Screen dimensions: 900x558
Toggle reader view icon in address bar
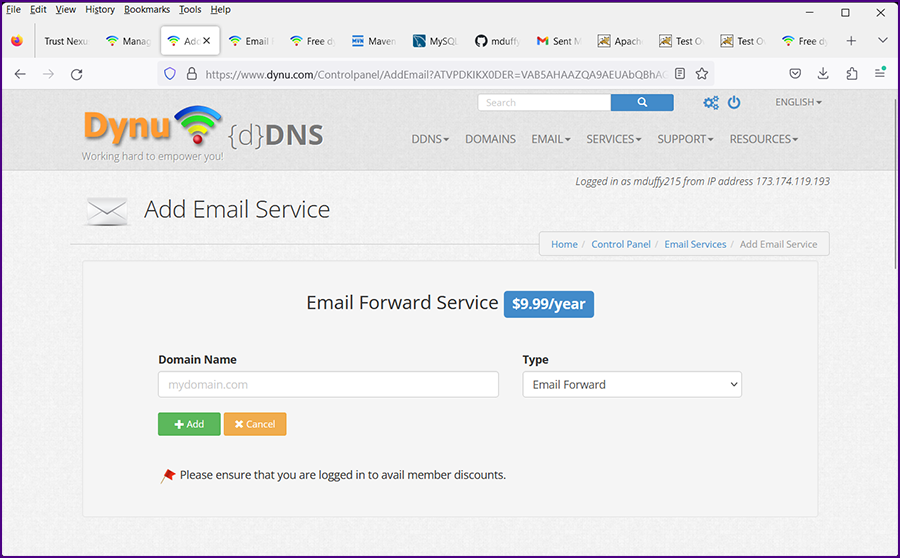point(680,74)
